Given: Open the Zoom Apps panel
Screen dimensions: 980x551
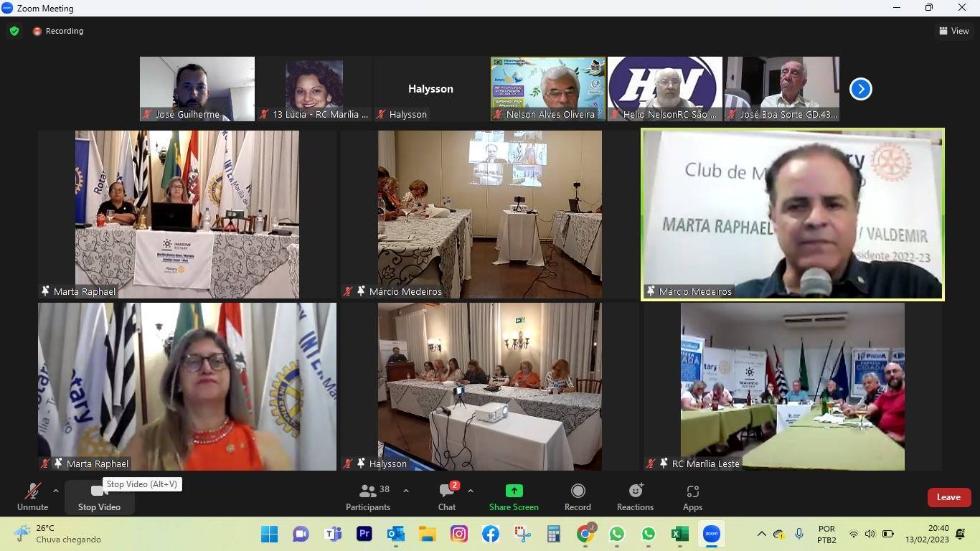Looking at the screenshot, I should (x=692, y=497).
